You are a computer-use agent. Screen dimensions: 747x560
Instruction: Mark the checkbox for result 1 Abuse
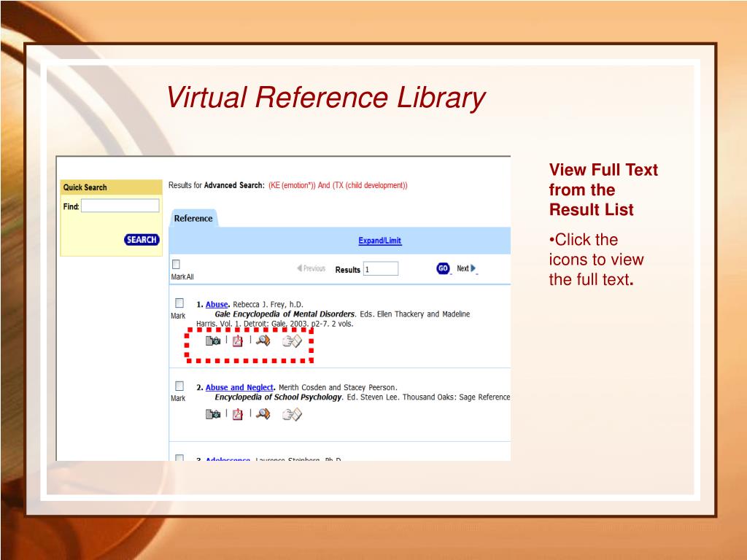179,303
